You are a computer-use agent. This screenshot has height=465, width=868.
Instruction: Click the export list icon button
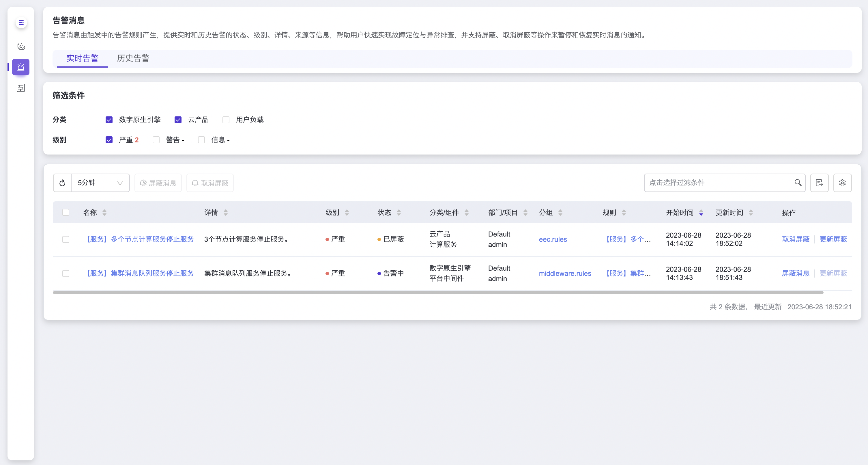pos(819,183)
